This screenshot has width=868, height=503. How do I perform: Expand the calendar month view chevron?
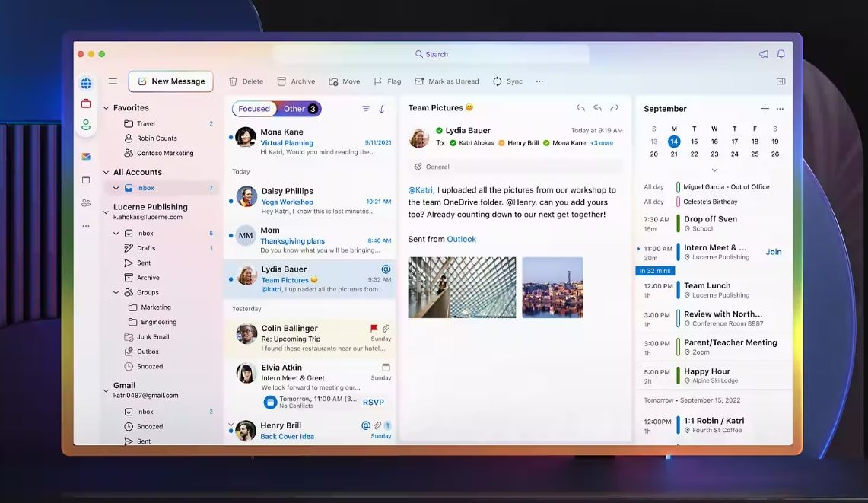click(x=714, y=170)
